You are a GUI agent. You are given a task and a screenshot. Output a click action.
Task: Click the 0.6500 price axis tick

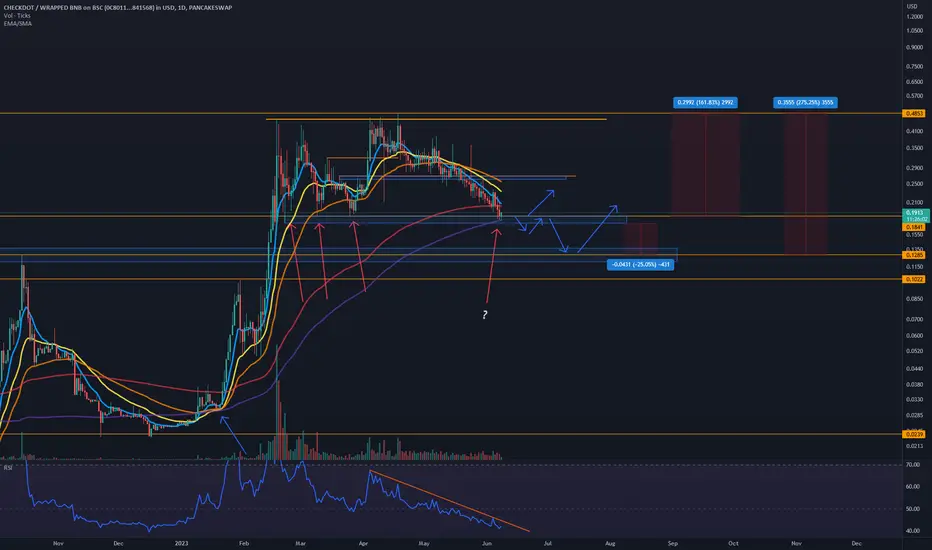tap(914, 82)
